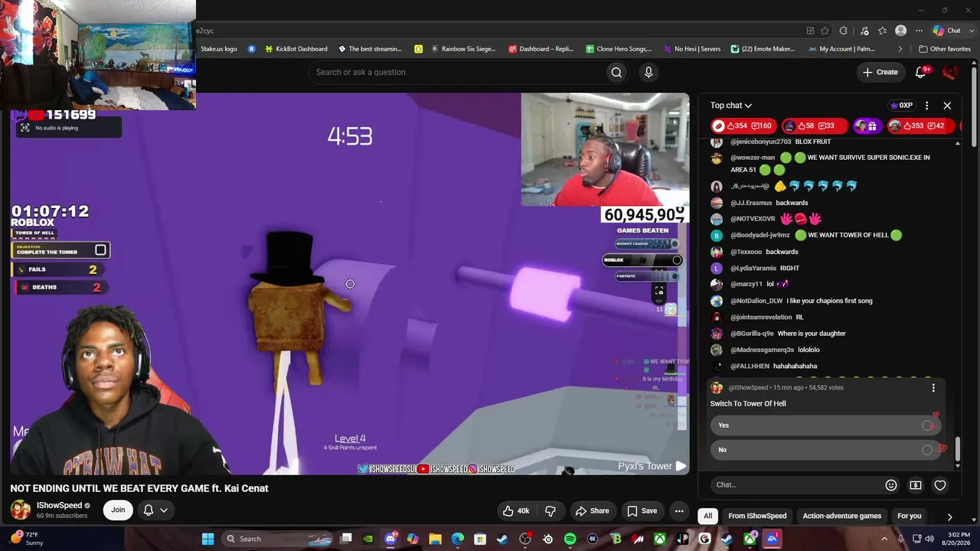Open the weather widget showing 72°F Sunny
This screenshot has height=551, width=980.
26,539
